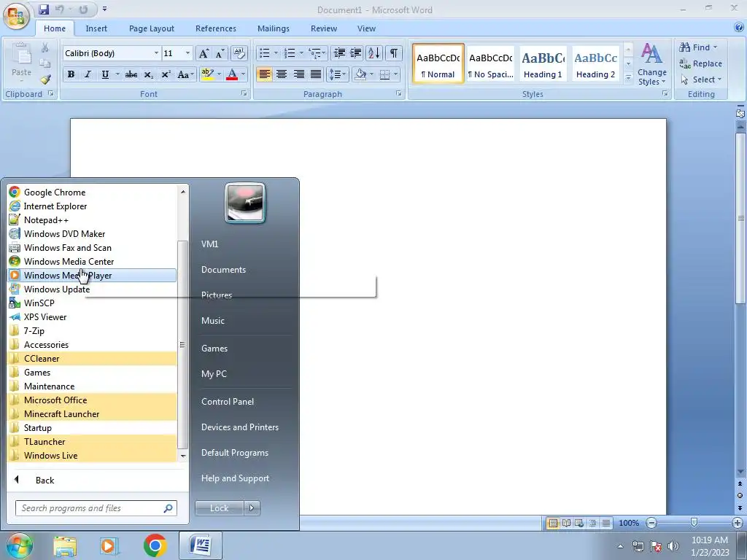Expand the Accessories folder
This screenshot has width=747, height=560.
point(93,345)
